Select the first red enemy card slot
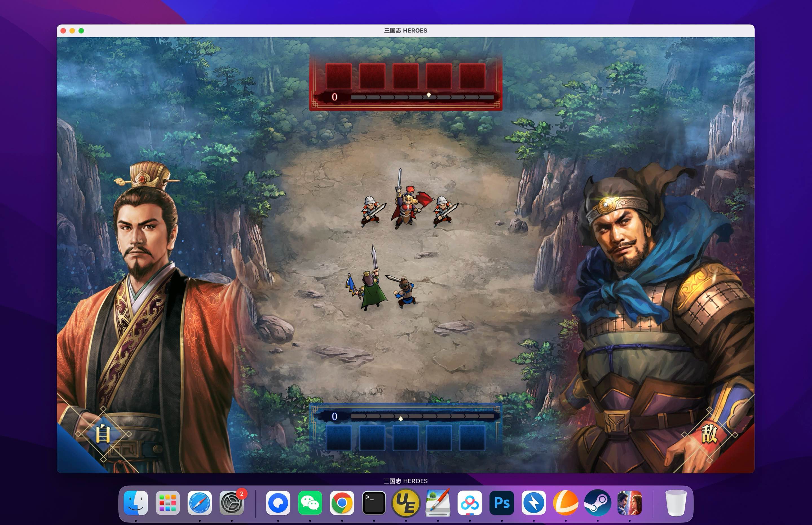This screenshot has width=812, height=525. tap(339, 76)
